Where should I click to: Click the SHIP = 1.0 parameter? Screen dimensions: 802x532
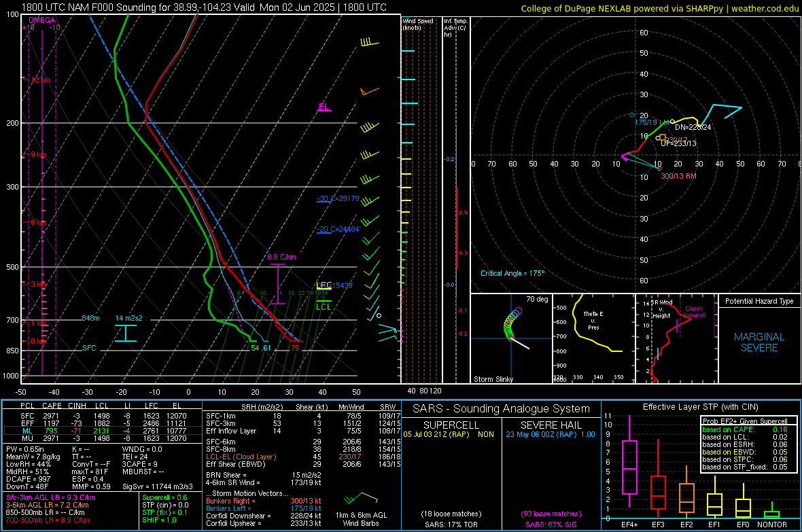tap(159, 520)
